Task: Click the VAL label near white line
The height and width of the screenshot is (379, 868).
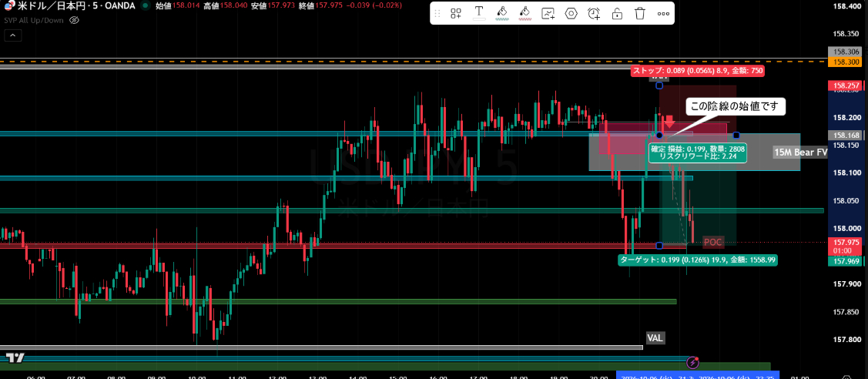Action: [x=656, y=337]
